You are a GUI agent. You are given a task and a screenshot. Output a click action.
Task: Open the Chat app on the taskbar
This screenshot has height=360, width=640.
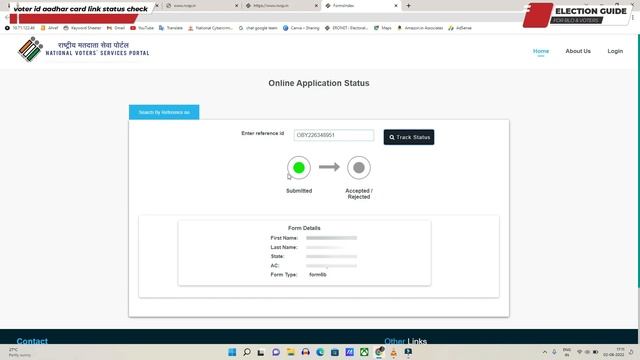276,352
